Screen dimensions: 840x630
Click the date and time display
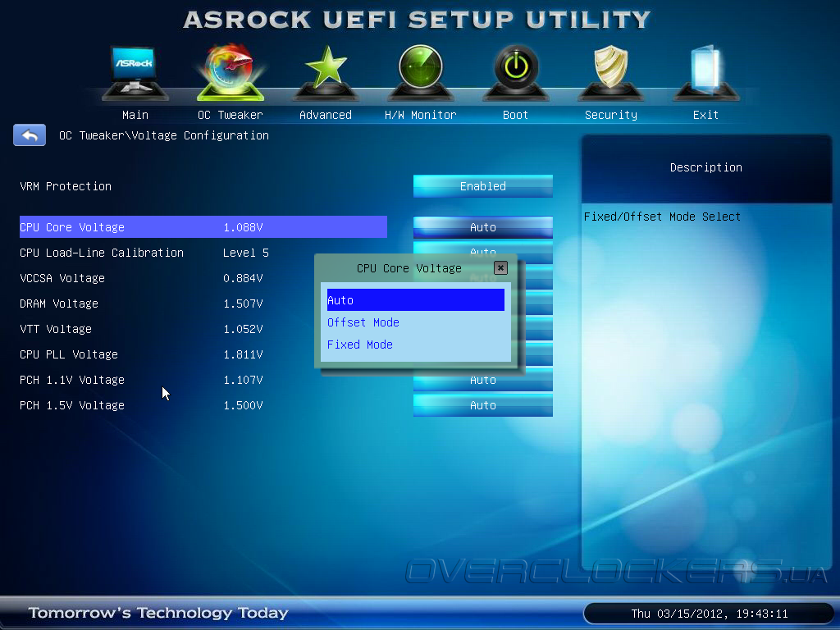(710, 614)
